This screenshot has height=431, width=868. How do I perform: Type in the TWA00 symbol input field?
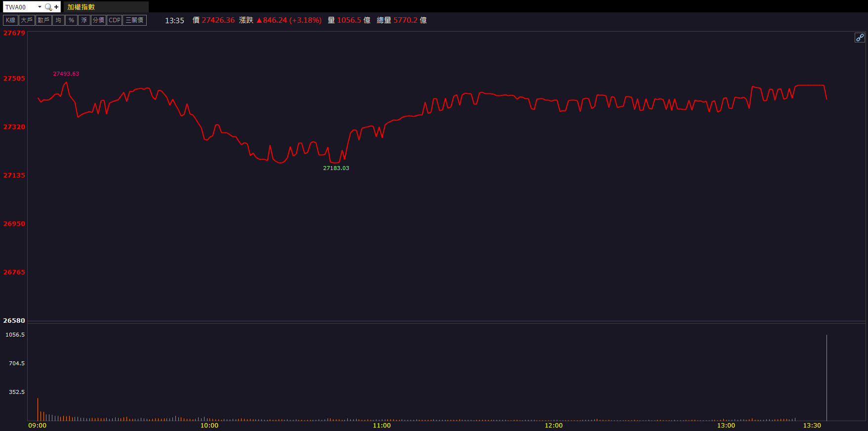[20, 7]
